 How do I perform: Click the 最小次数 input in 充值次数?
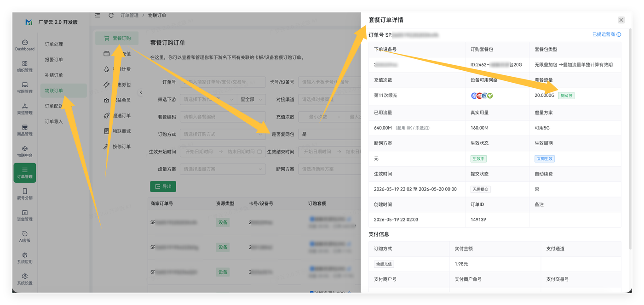[x=318, y=117]
